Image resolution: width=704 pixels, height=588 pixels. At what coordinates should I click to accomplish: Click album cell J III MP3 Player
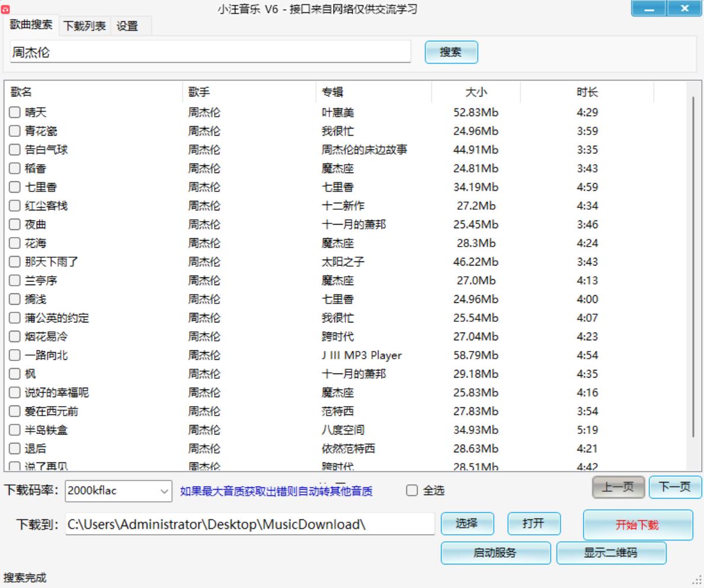(362, 355)
